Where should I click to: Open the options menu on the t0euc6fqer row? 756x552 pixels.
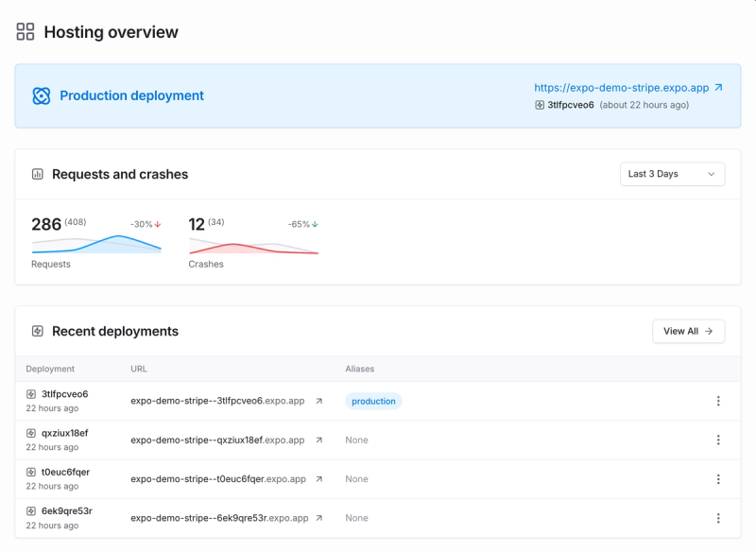719,479
